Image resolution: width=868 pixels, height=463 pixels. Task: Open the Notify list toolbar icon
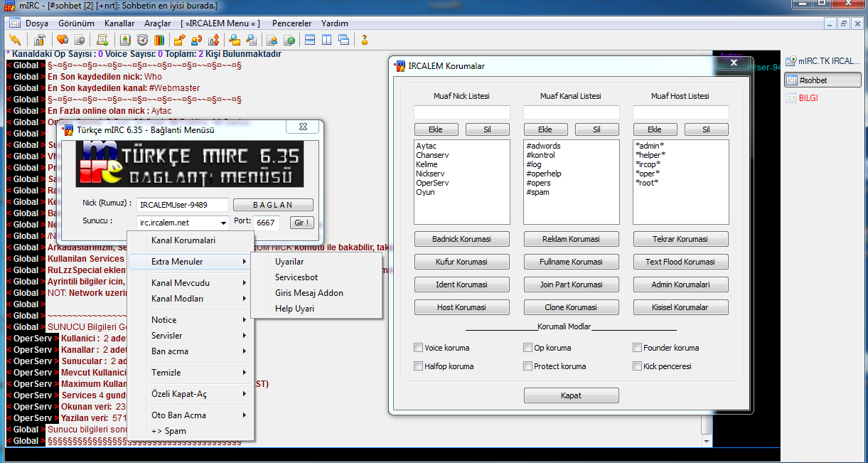[272, 40]
